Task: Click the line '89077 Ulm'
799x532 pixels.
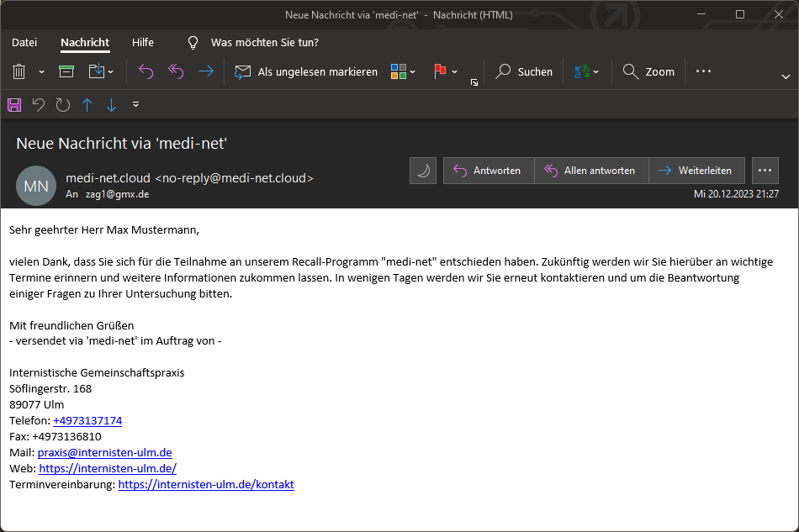Action: pyautogui.click(x=37, y=405)
